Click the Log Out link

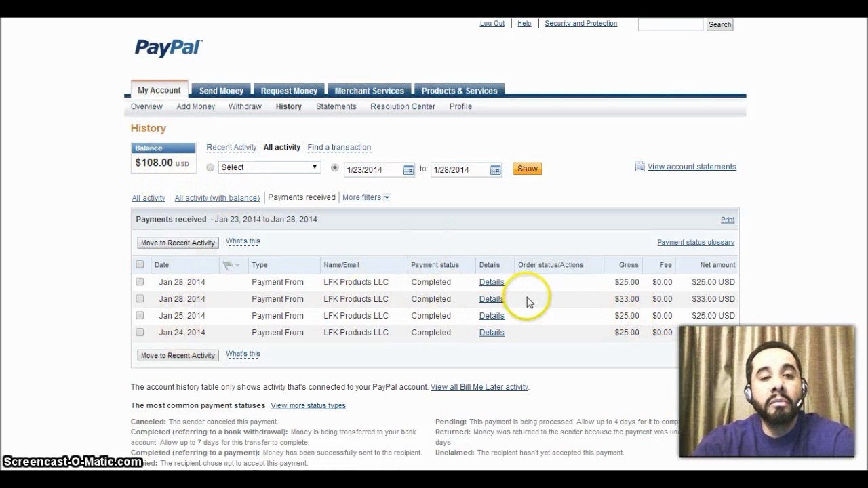point(492,23)
